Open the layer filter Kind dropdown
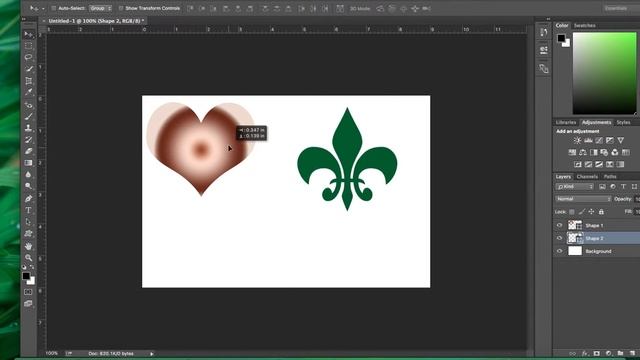The image size is (640, 360). point(575,187)
